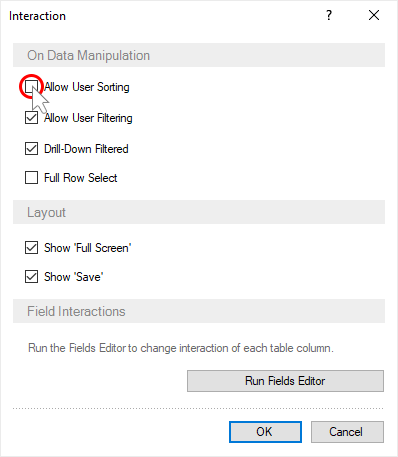Viewport: 398px width, 457px height.
Task: Click the 'Show Save' label text
Action: coord(74,277)
